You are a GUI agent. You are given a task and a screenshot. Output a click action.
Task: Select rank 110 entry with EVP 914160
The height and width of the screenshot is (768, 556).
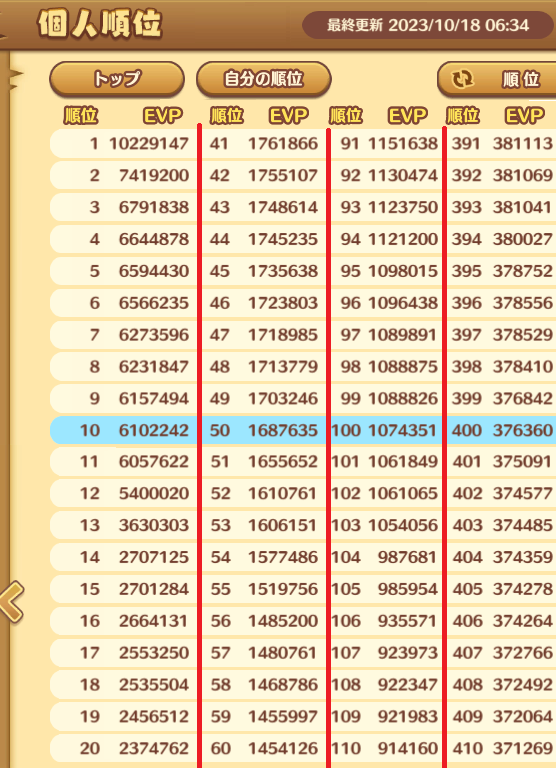tap(386, 748)
